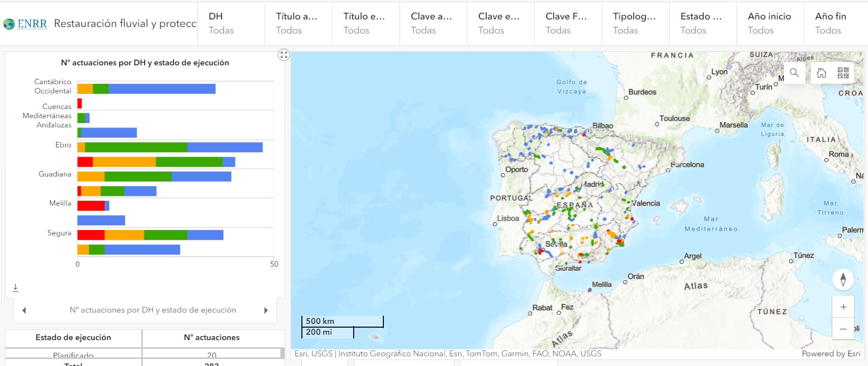Open the Año fin filter dropdown
This screenshot has height=366, width=868.
point(835,23)
